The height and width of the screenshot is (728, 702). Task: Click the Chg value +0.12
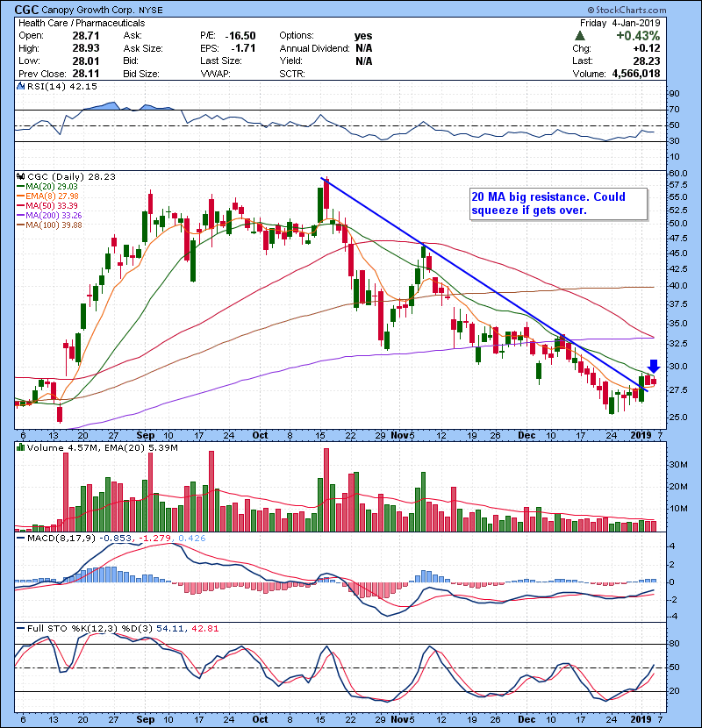[647, 48]
